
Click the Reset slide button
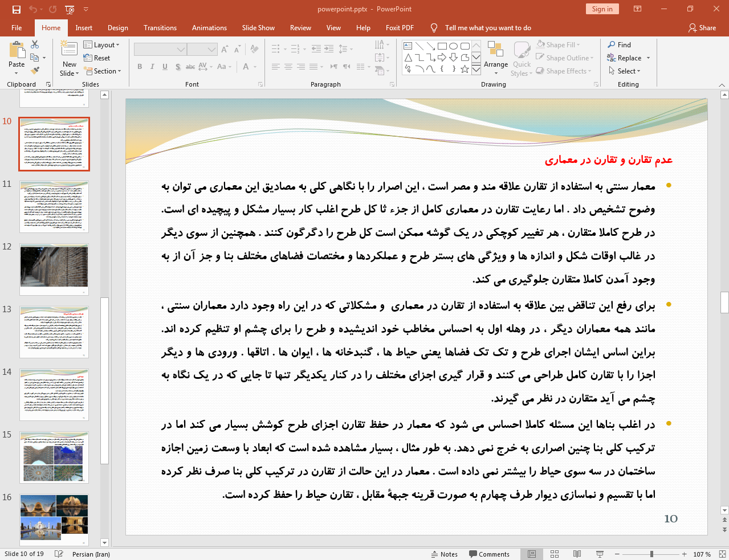[x=97, y=58]
